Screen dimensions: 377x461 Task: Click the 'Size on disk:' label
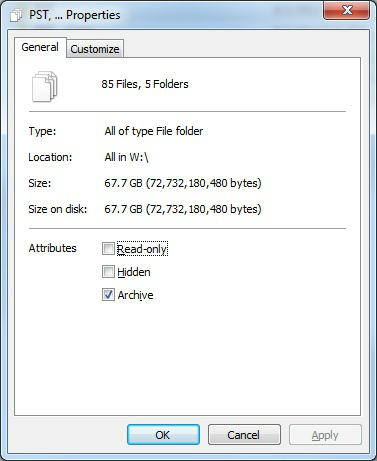[58, 209]
